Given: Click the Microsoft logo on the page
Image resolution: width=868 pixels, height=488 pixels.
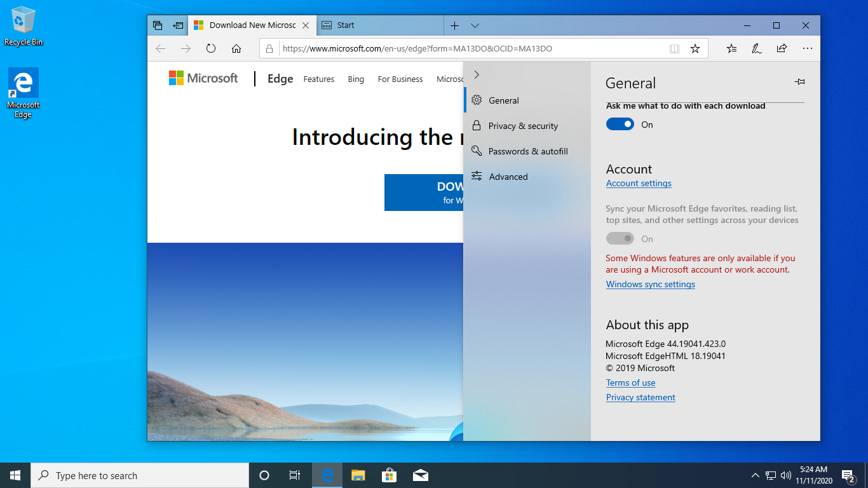Looking at the screenshot, I should click(x=203, y=78).
